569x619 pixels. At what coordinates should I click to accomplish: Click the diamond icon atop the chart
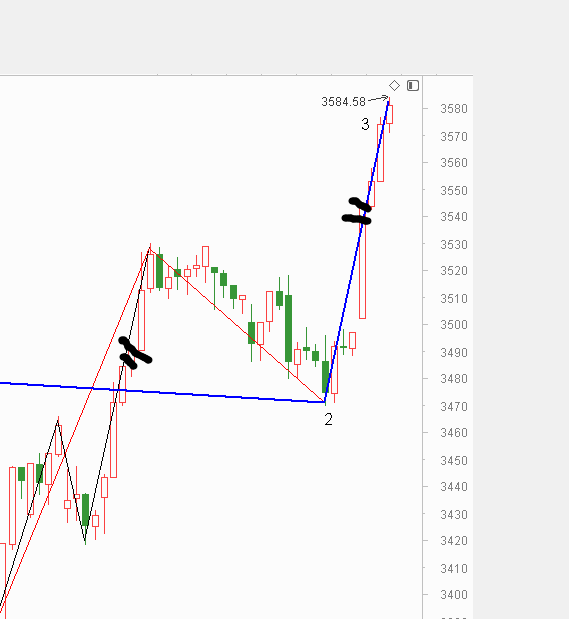click(394, 85)
